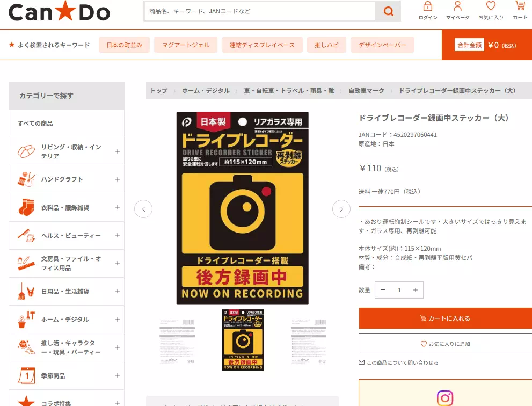Select すべての商品 in category menu
The image size is (532, 406).
(35, 124)
